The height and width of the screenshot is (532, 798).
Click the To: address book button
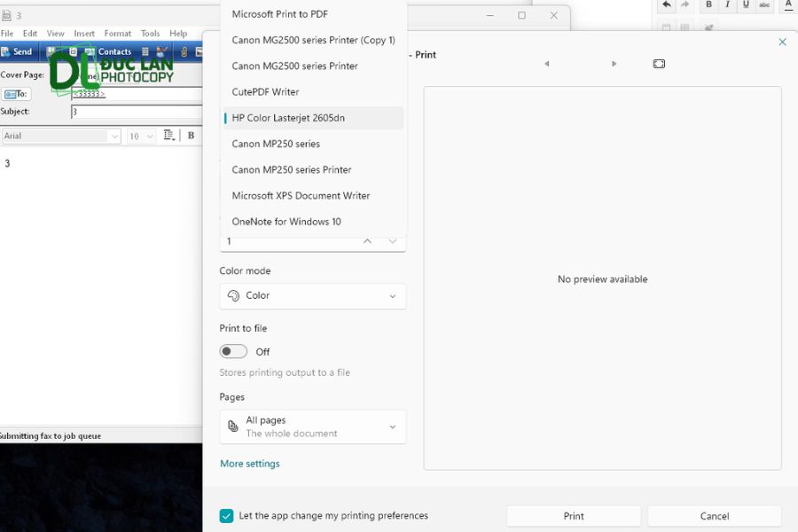(16, 94)
